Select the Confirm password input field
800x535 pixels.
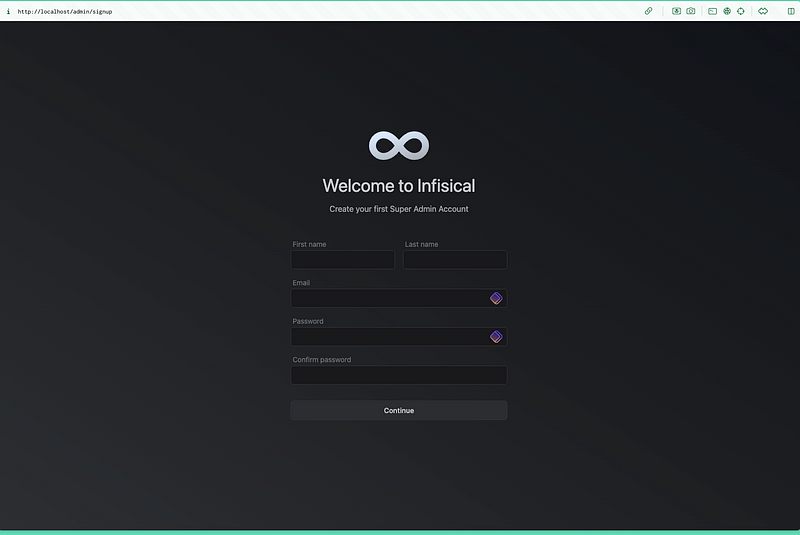[399, 375]
